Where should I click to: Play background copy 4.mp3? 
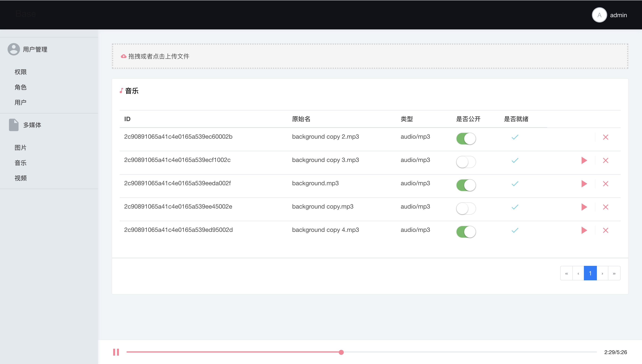(x=584, y=230)
